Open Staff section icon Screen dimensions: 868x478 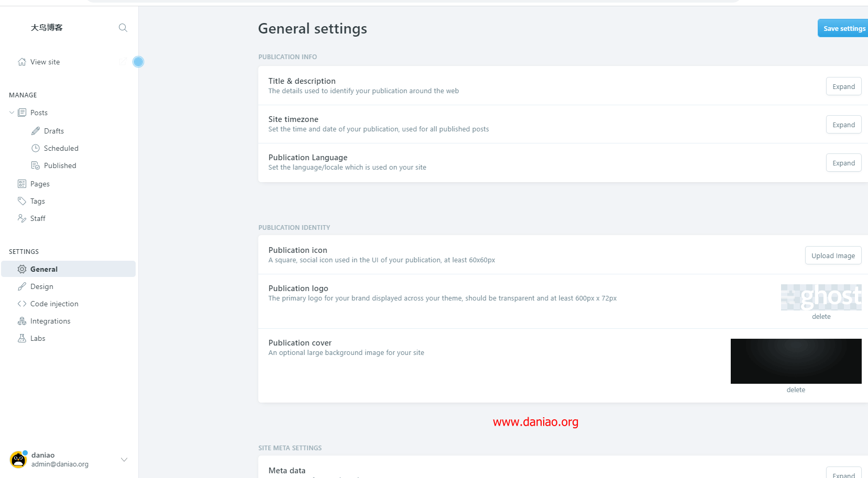pyautogui.click(x=22, y=218)
